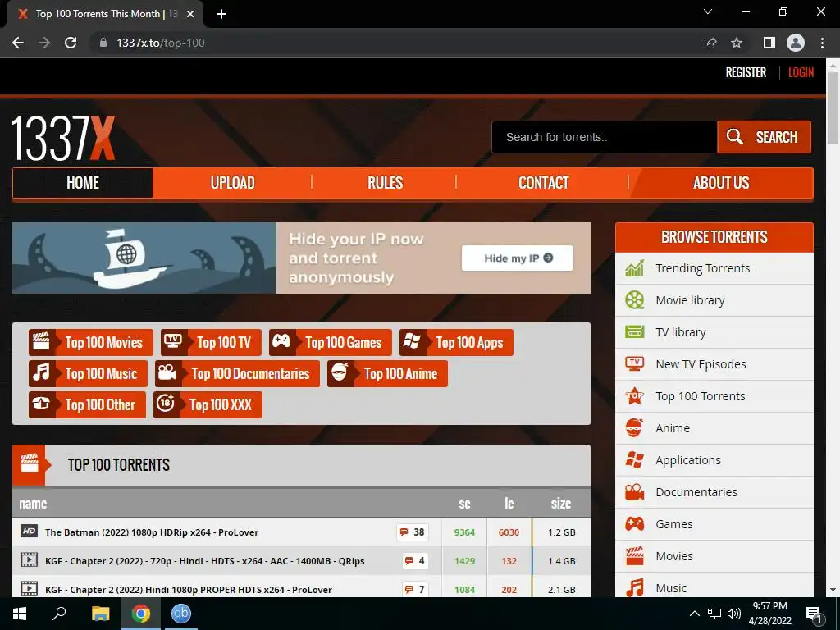Open the RULES nav tab
Image resolution: width=840 pixels, height=630 pixels.
pos(385,183)
